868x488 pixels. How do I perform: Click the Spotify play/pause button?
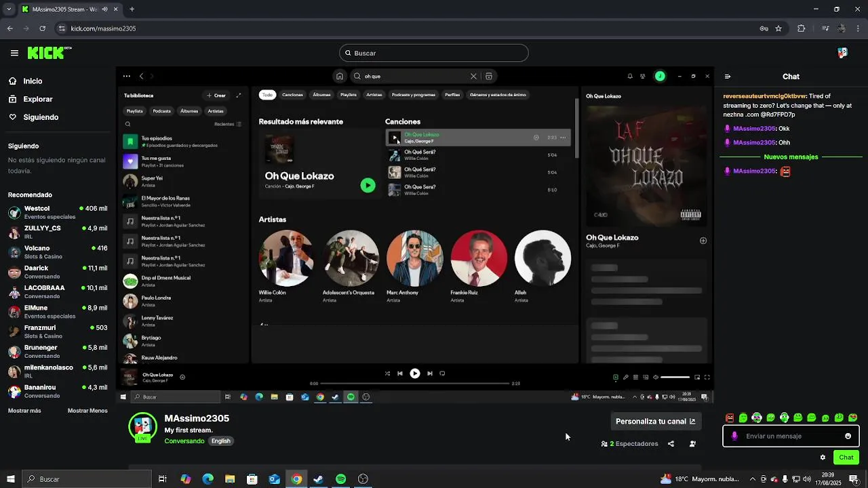coord(414,373)
